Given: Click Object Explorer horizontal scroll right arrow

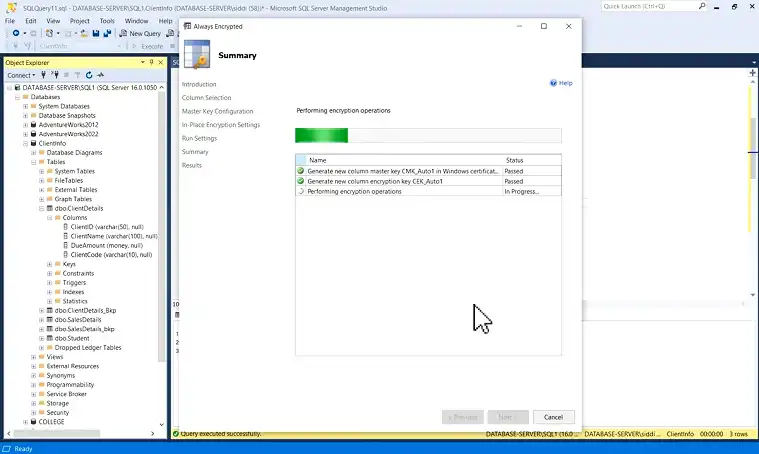Looking at the screenshot, I should point(152,434).
